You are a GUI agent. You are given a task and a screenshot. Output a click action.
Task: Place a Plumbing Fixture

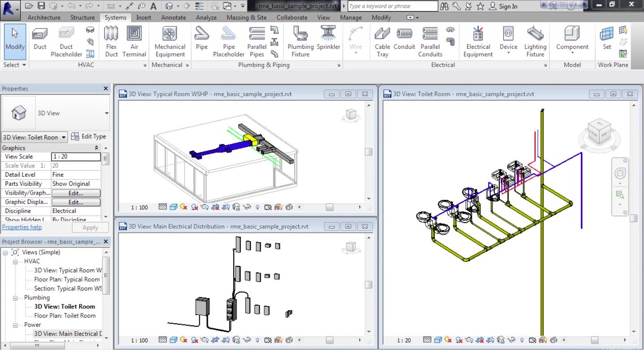pyautogui.click(x=300, y=40)
